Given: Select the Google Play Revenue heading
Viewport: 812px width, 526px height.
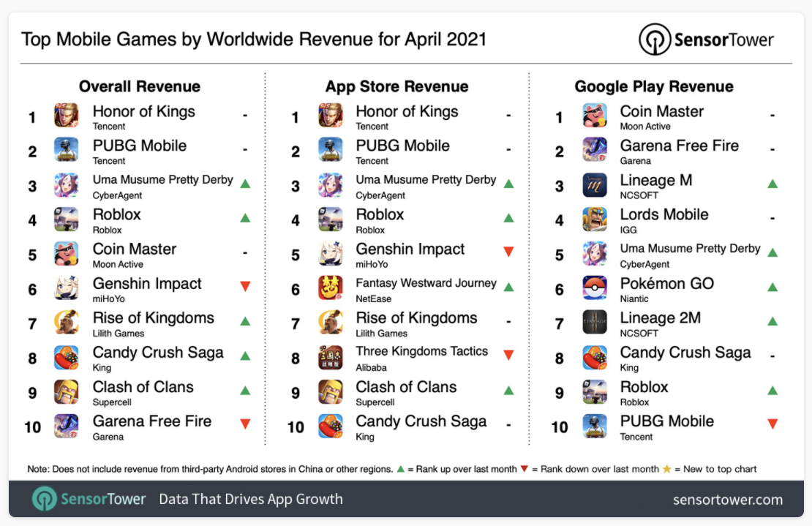Looking at the screenshot, I should coord(654,86).
